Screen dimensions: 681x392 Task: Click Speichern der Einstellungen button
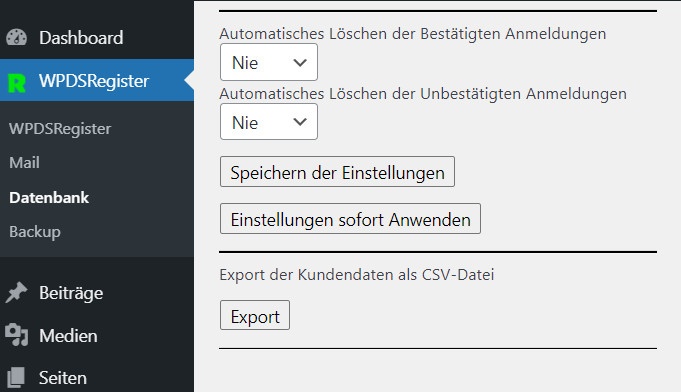pyautogui.click(x=337, y=172)
